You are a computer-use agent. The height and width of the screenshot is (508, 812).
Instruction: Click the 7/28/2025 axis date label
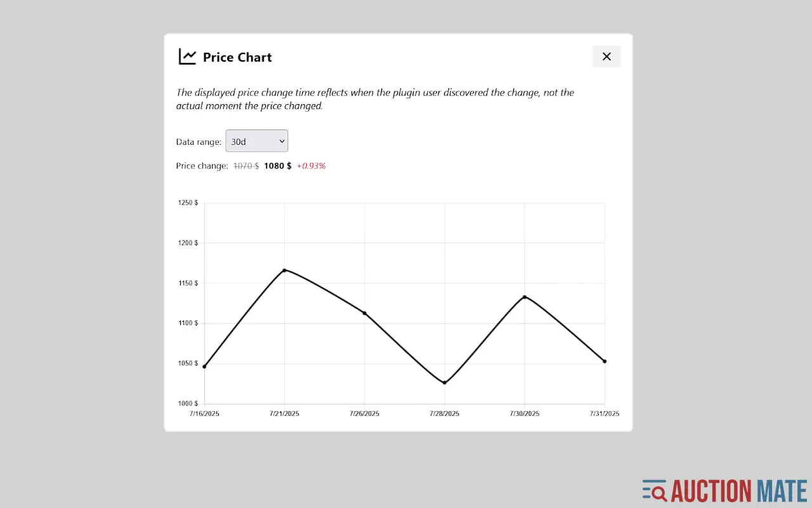click(444, 413)
